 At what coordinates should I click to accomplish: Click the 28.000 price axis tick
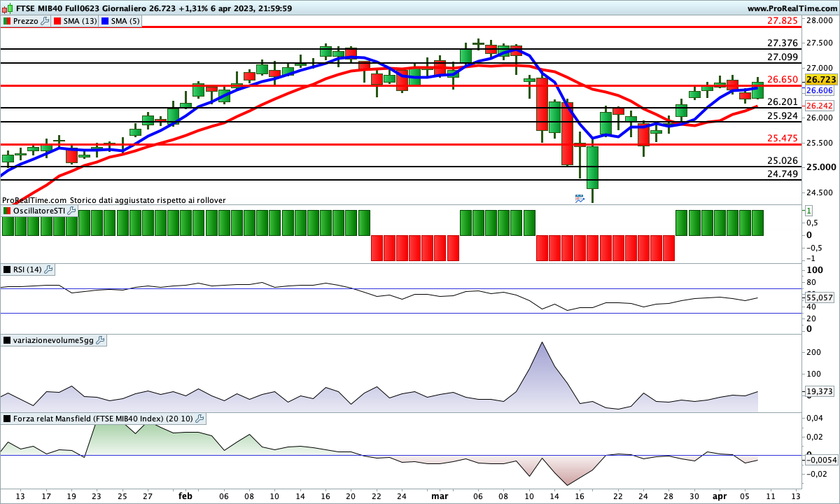point(820,20)
